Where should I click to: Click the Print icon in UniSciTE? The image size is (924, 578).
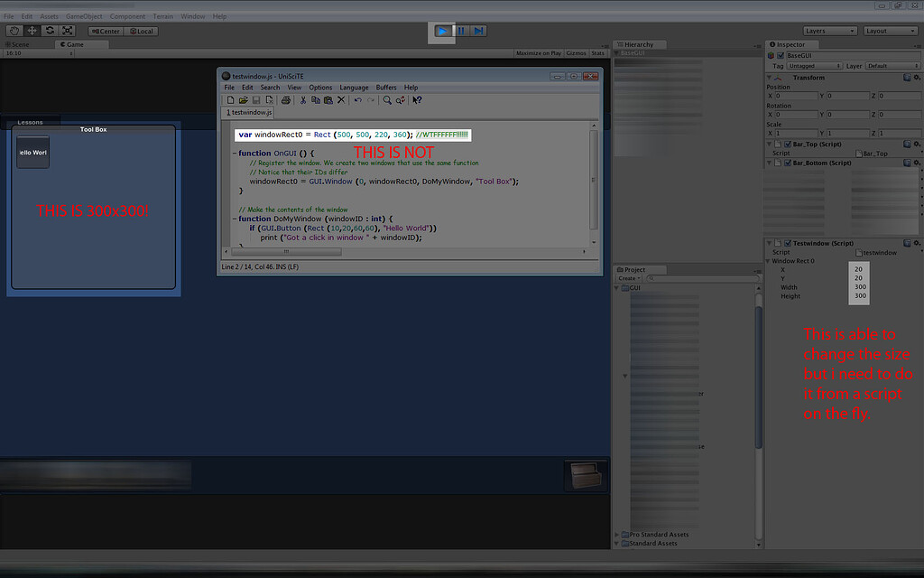coord(286,100)
